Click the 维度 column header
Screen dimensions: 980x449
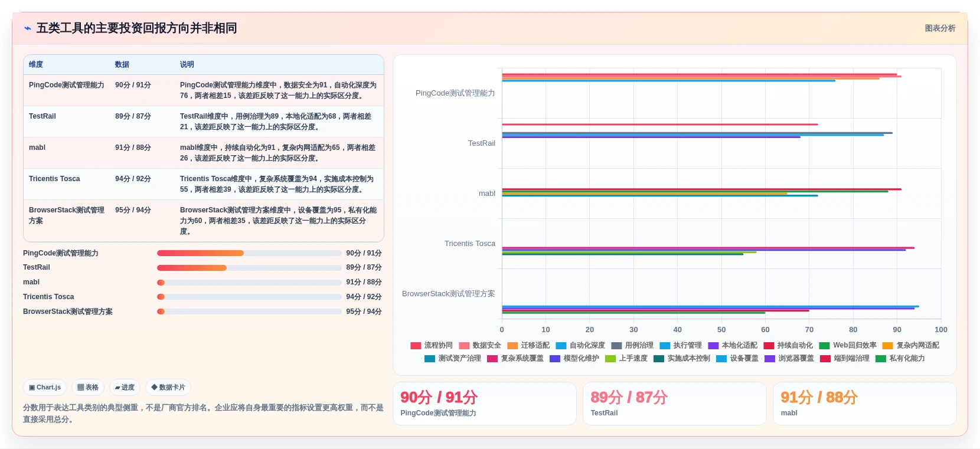(x=36, y=65)
